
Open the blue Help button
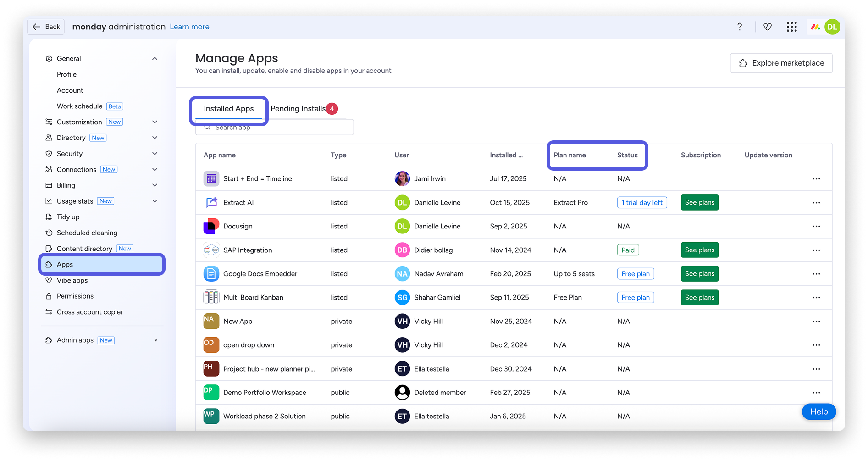(x=818, y=411)
